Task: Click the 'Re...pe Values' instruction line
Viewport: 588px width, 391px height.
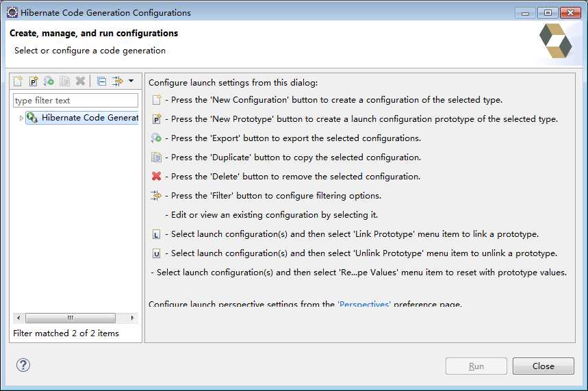Action: (359, 273)
